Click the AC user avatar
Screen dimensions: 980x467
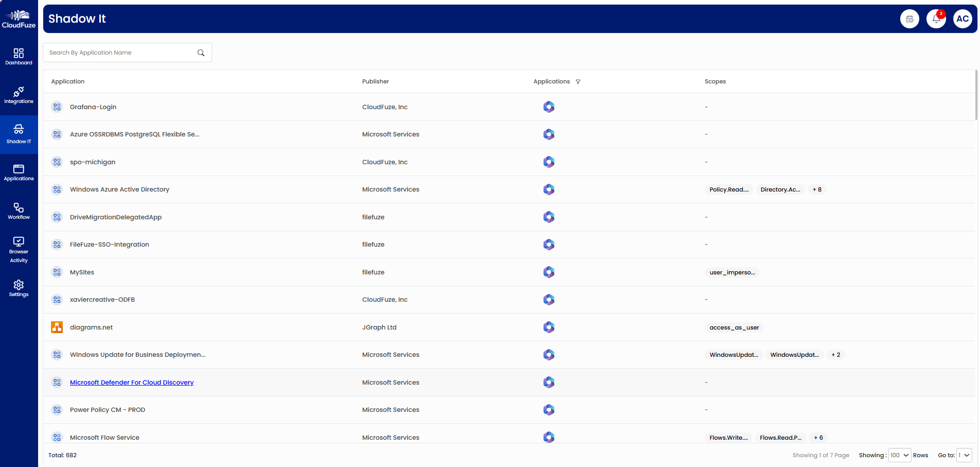(x=963, y=19)
